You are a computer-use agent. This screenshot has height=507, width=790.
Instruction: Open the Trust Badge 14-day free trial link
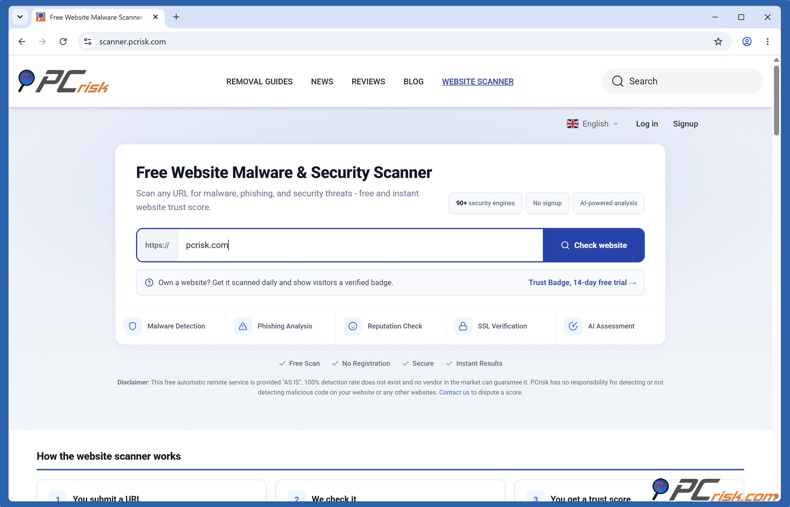coord(582,282)
